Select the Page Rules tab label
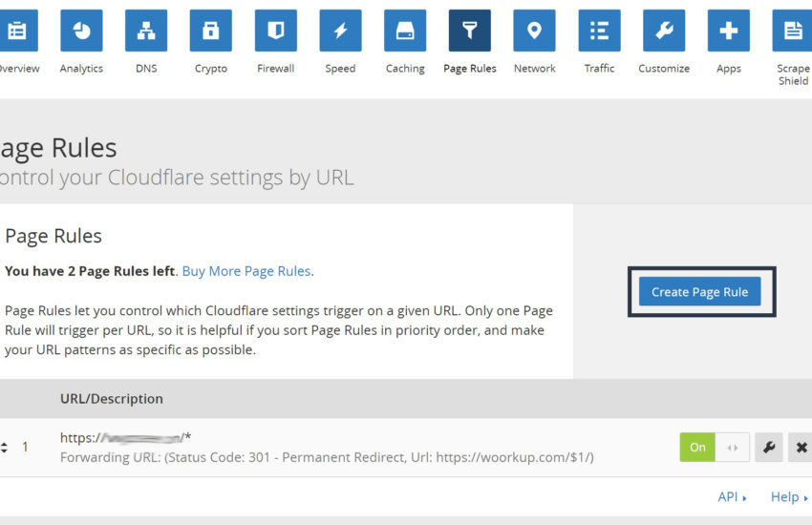This screenshot has height=525, width=812. click(470, 69)
